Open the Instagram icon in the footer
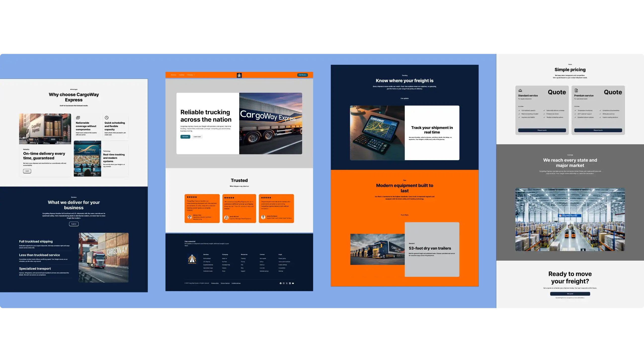Image resolution: width=644 pixels, height=362 pixels. 284,283
